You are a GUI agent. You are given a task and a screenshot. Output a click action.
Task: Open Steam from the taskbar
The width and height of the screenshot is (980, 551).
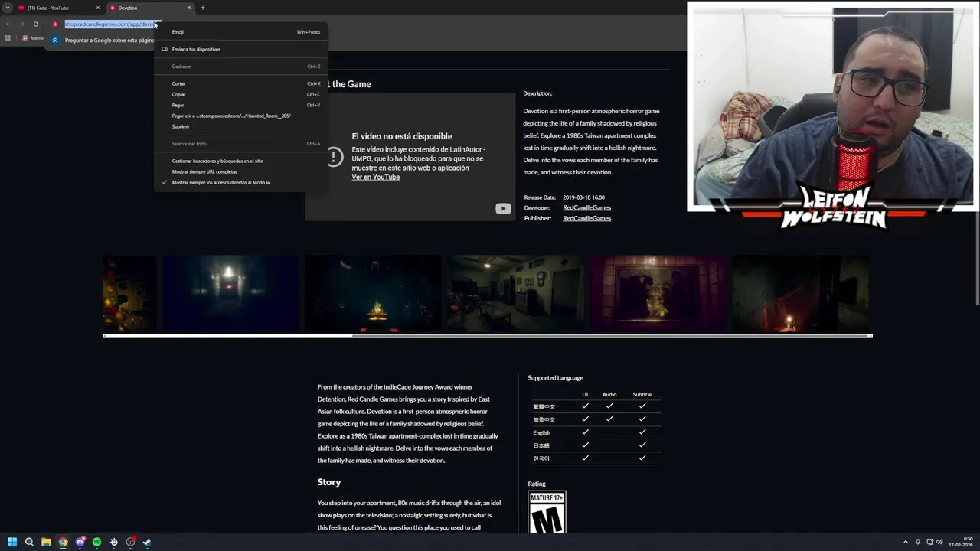[147, 542]
